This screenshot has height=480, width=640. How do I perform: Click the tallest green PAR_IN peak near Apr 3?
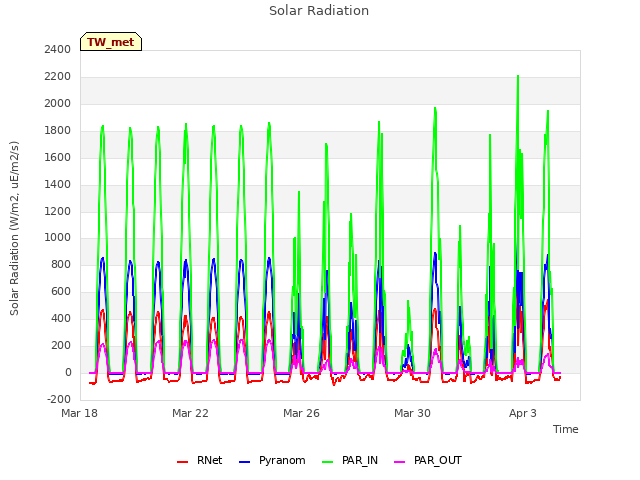click(518, 77)
